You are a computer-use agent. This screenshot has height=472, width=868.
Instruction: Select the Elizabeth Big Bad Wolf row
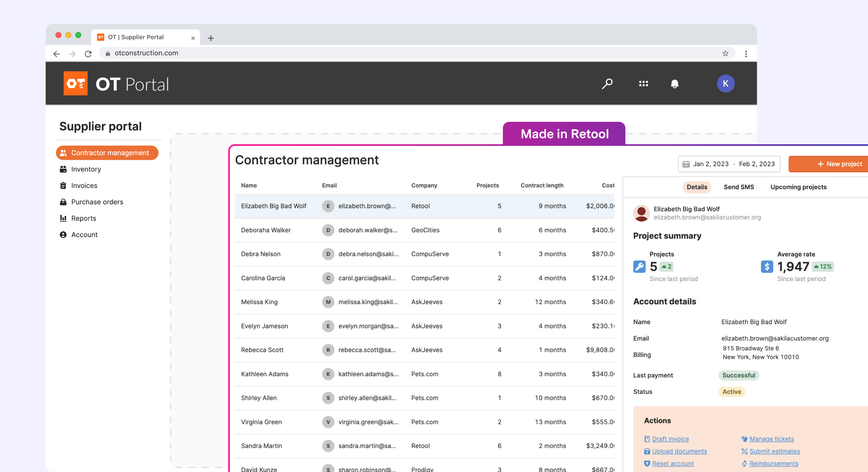(x=424, y=206)
